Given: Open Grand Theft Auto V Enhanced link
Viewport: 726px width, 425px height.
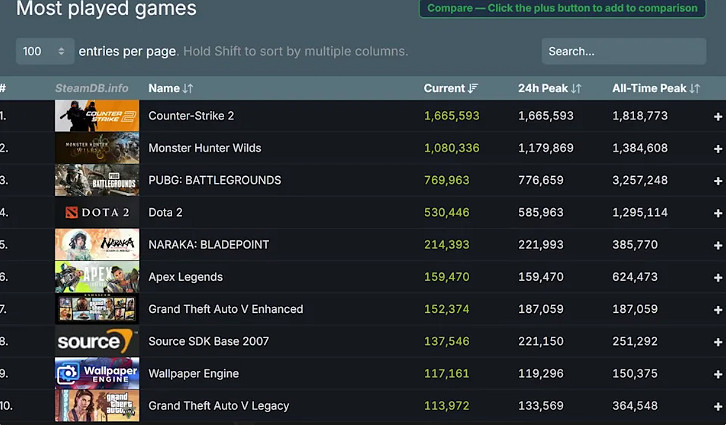Looking at the screenshot, I should tap(225, 309).
